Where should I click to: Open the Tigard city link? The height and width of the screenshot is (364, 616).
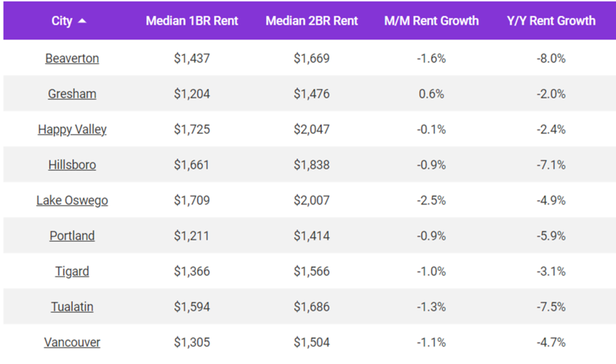[x=72, y=271]
